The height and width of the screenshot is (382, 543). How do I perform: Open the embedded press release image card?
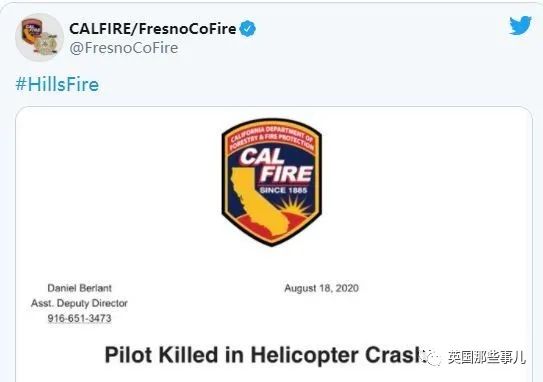[x=274, y=244]
